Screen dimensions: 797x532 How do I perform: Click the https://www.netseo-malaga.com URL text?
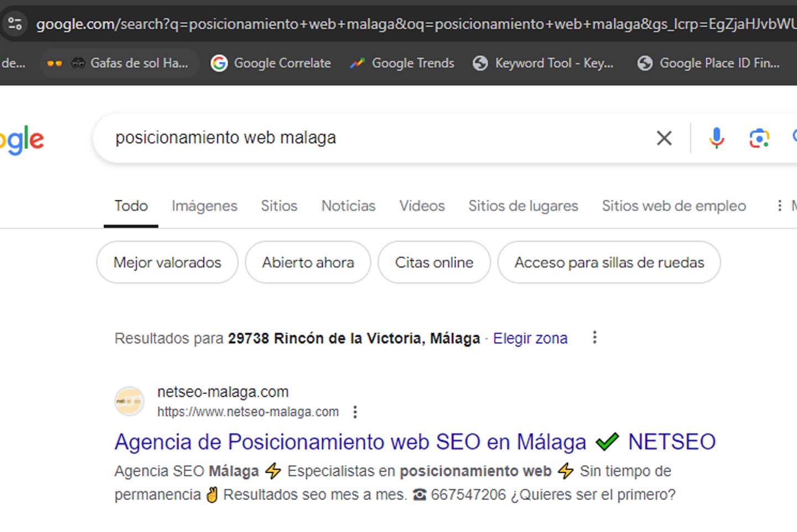(248, 412)
